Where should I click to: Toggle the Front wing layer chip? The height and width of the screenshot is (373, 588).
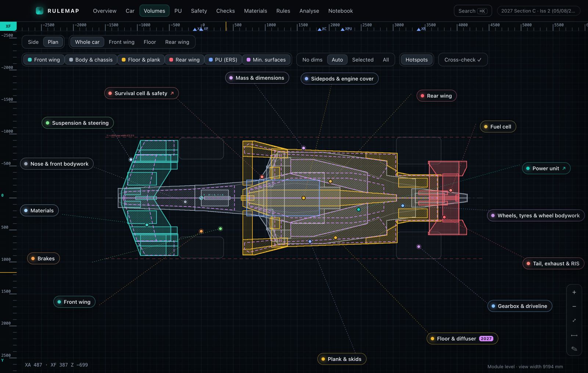(44, 60)
